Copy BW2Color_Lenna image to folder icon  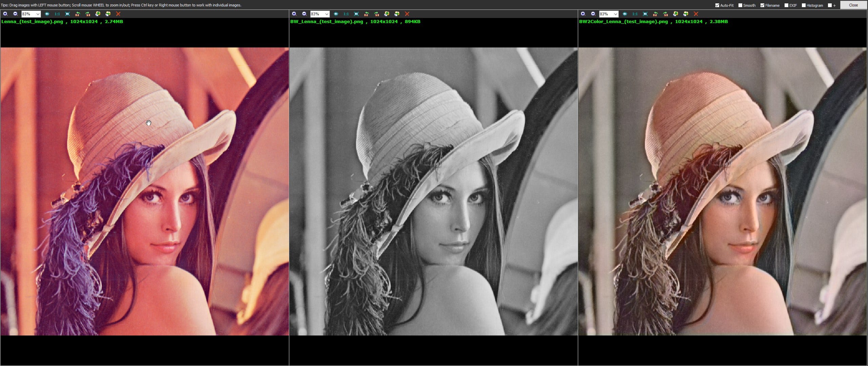click(675, 14)
